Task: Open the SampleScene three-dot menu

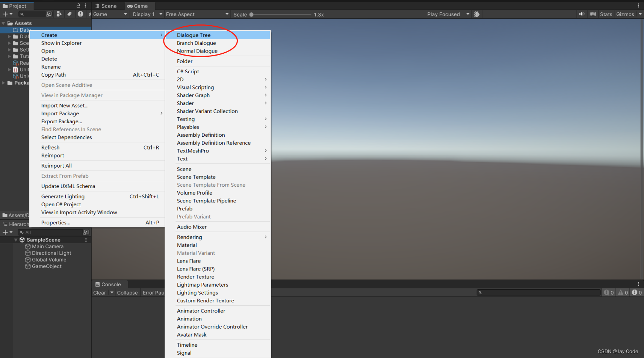Action: (86, 240)
